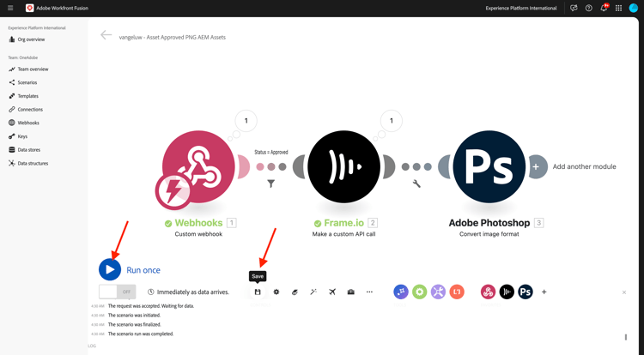Select the Frame.io module circle

[343, 166]
